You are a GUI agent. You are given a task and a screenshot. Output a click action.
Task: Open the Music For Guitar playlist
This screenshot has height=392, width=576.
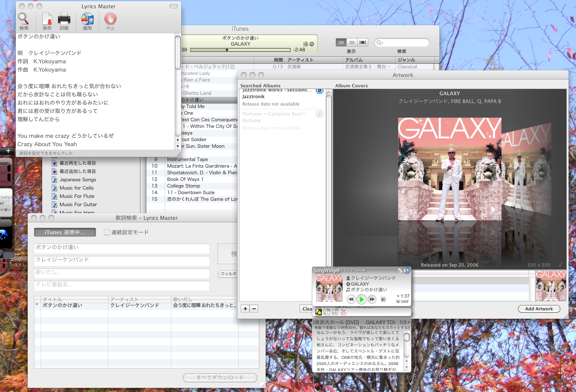pos(78,204)
